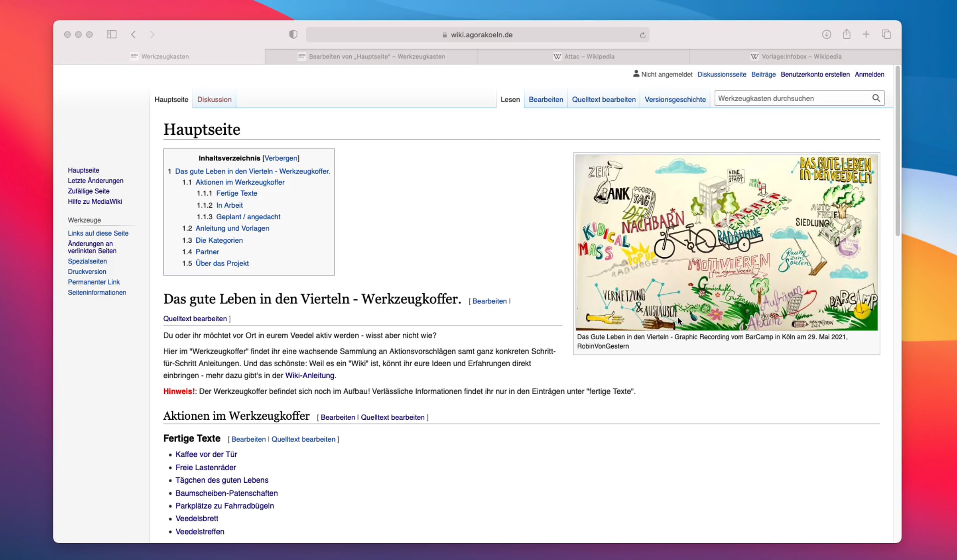Click the search magnifier icon

(876, 98)
